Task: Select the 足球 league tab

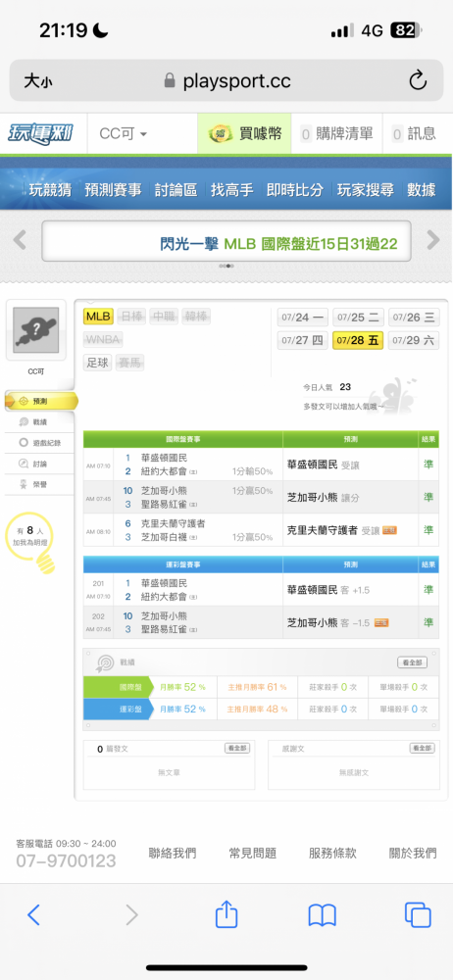Action: (98, 363)
